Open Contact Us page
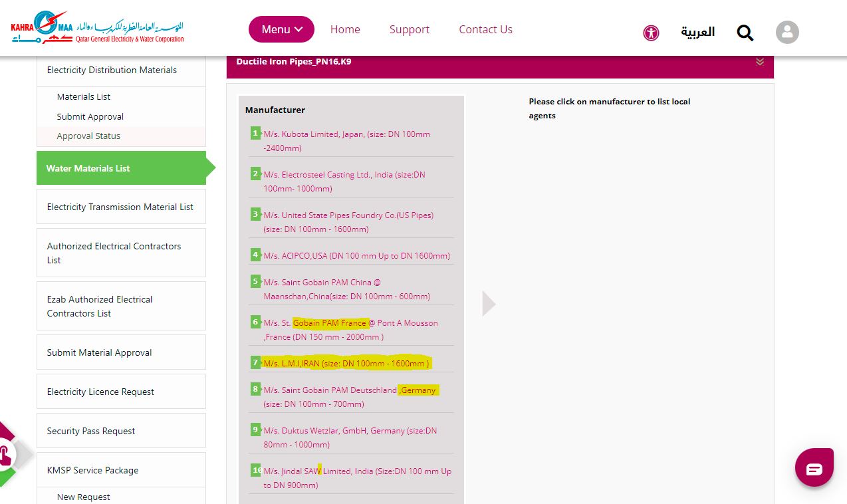This screenshot has width=847, height=504. coord(485,29)
